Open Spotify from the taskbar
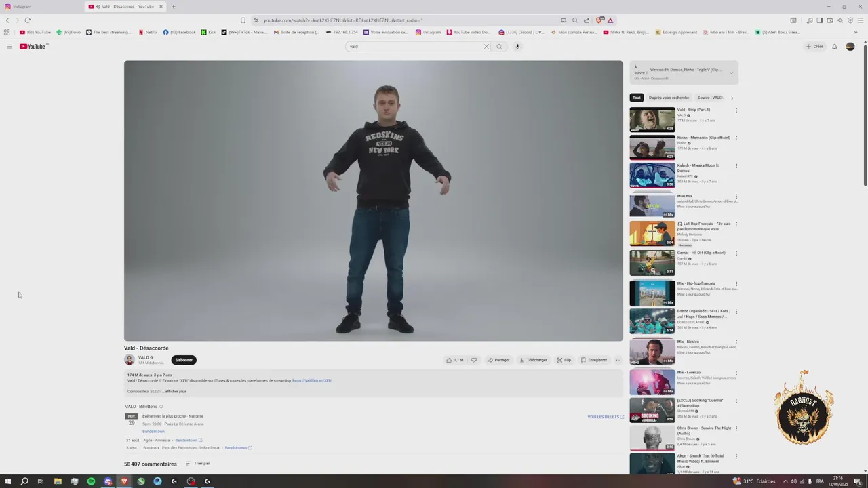 pos(91,481)
